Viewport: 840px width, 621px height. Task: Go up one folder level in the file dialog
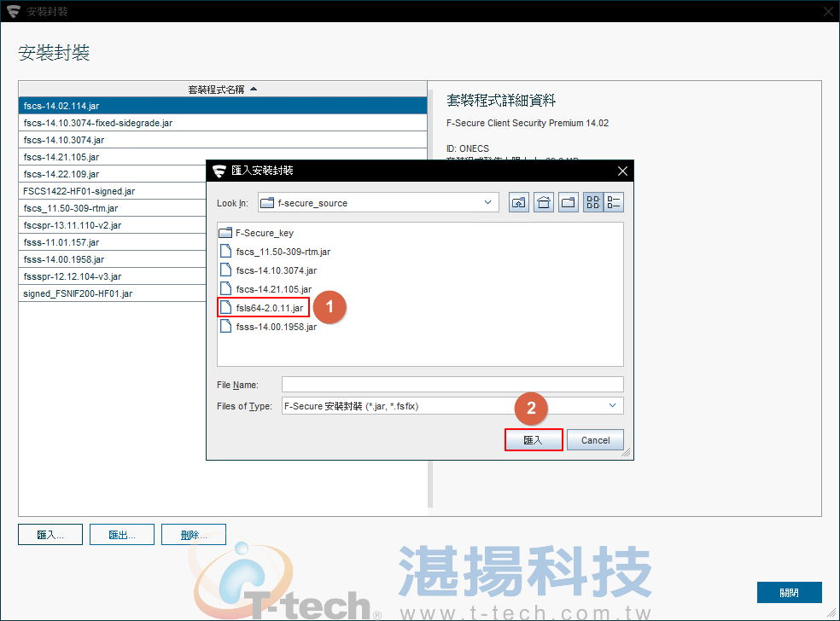click(x=518, y=202)
